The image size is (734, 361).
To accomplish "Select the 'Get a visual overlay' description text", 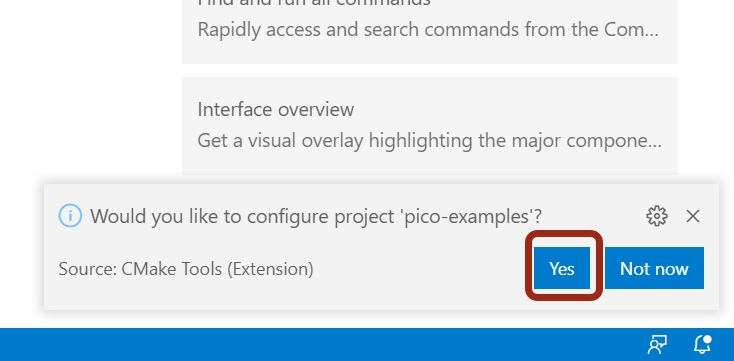I will (x=430, y=140).
